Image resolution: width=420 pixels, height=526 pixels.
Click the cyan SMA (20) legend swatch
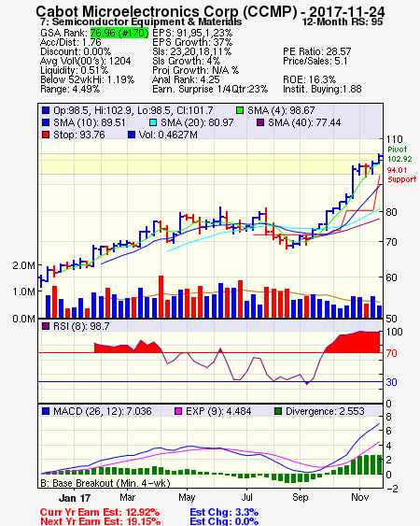pyautogui.click(x=153, y=122)
